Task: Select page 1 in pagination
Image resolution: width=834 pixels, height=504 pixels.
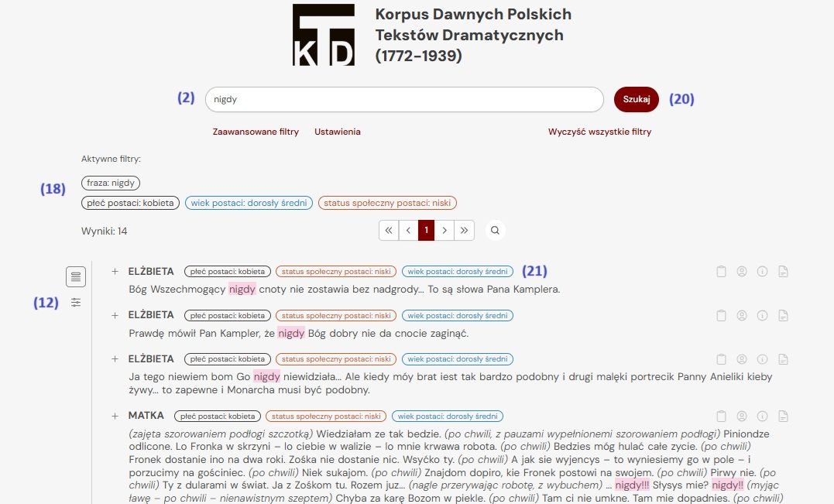Action: pyautogui.click(x=426, y=230)
